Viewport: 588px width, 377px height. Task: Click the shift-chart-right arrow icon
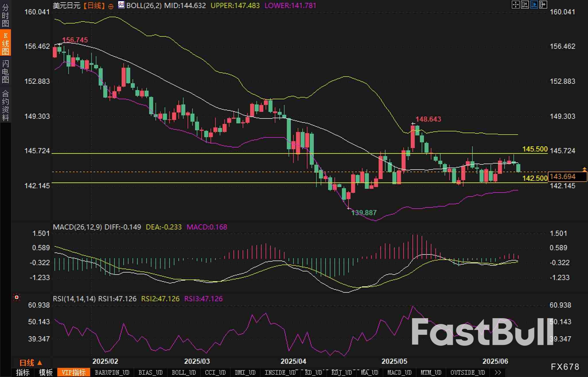point(543,5)
